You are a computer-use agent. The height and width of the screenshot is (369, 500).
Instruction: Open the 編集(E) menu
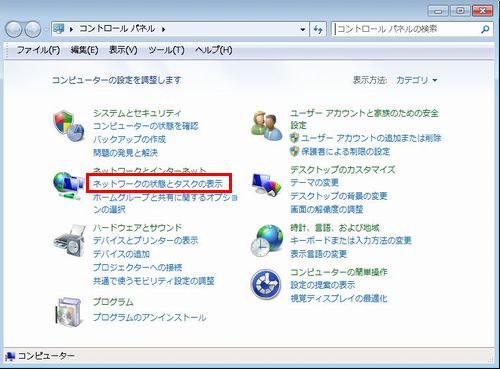tap(84, 50)
